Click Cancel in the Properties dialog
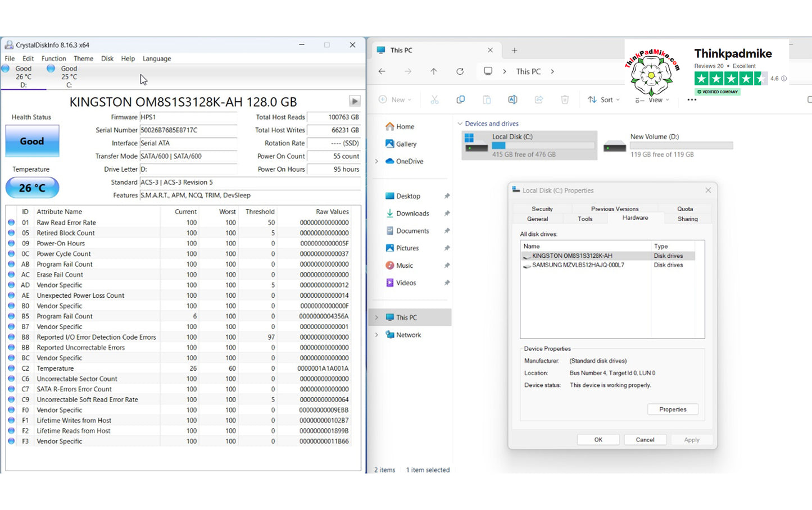This screenshot has height=510, width=812. (645, 440)
